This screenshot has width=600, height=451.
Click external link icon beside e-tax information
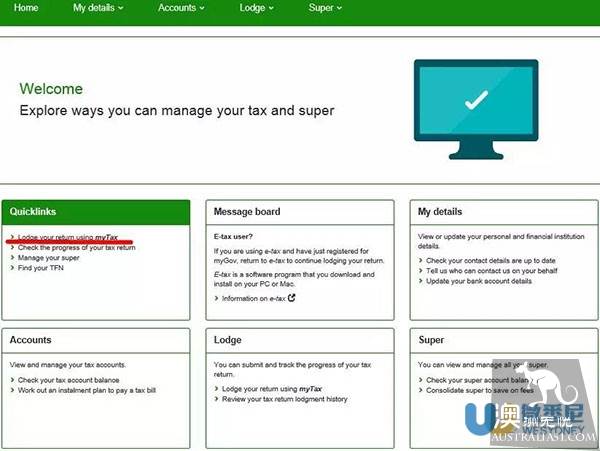[292, 298]
